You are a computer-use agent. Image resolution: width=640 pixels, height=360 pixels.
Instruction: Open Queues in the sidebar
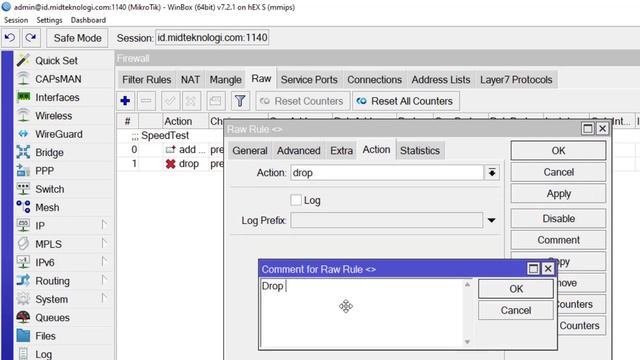(x=52, y=318)
